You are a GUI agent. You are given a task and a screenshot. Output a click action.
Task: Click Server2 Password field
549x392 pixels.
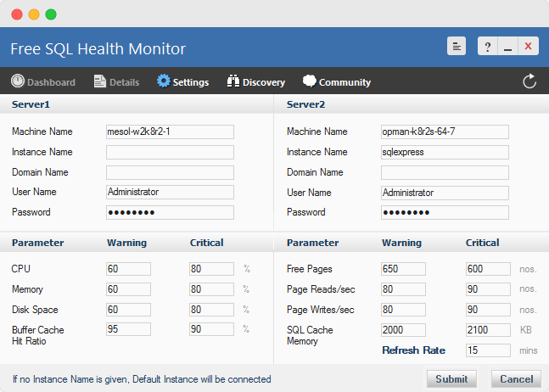(445, 212)
